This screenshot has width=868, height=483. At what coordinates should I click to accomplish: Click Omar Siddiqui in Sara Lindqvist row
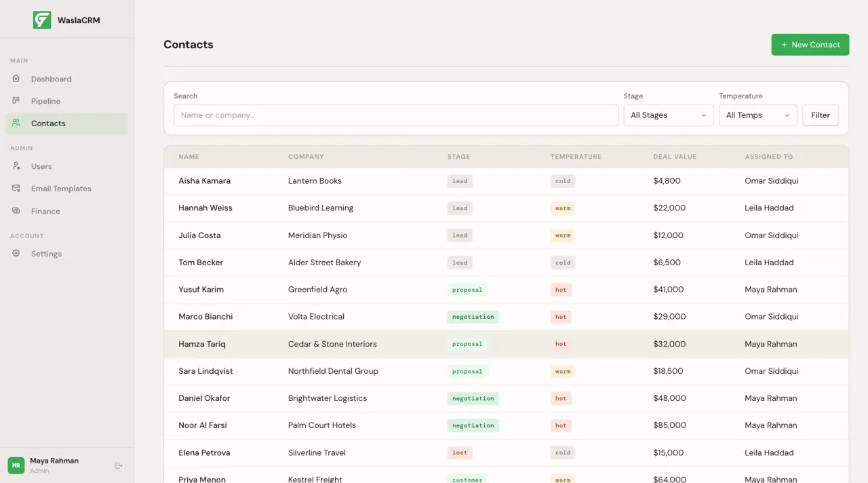click(x=772, y=371)
